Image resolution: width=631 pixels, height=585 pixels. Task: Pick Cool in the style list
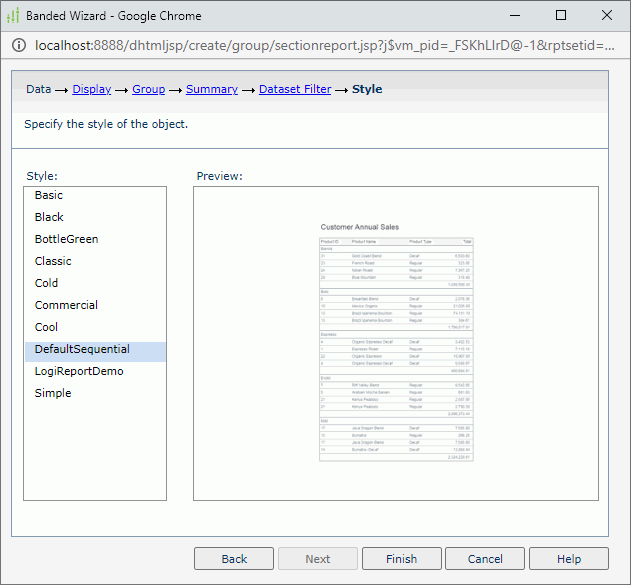47,327
